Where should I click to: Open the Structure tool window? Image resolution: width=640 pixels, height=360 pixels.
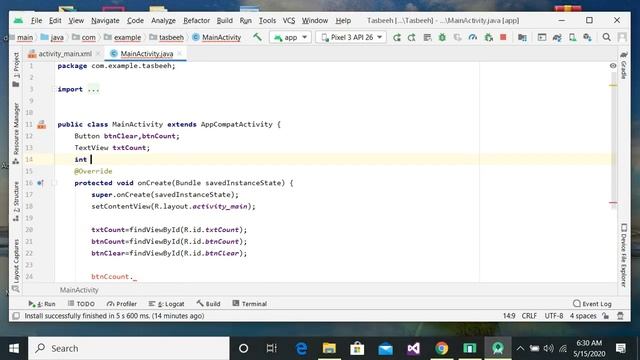tap(16, 201)
